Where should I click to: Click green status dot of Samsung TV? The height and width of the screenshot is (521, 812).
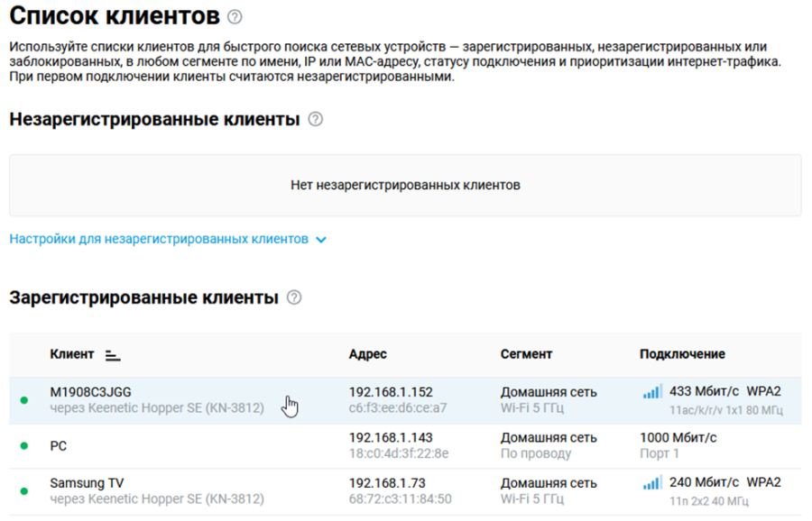[x=23, y=491]
